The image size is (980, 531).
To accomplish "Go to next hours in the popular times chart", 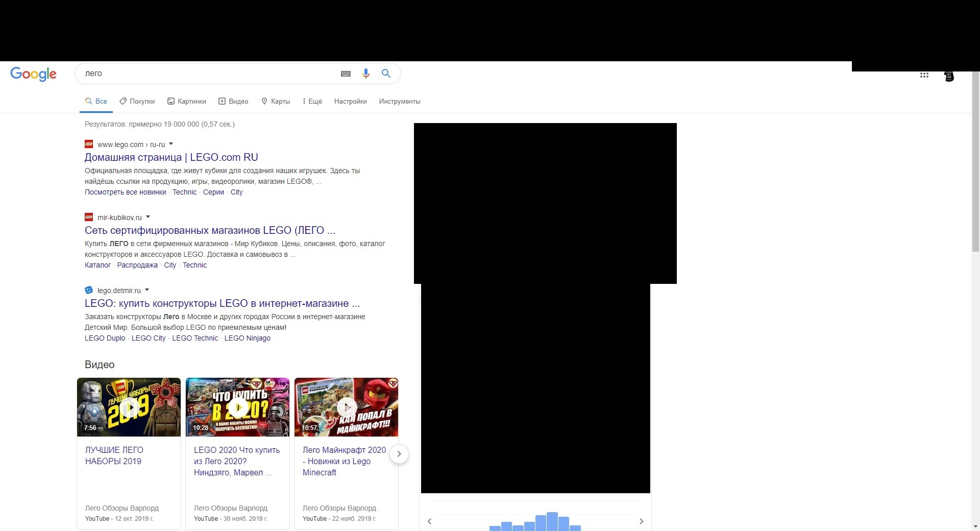I will pos(642,521).
